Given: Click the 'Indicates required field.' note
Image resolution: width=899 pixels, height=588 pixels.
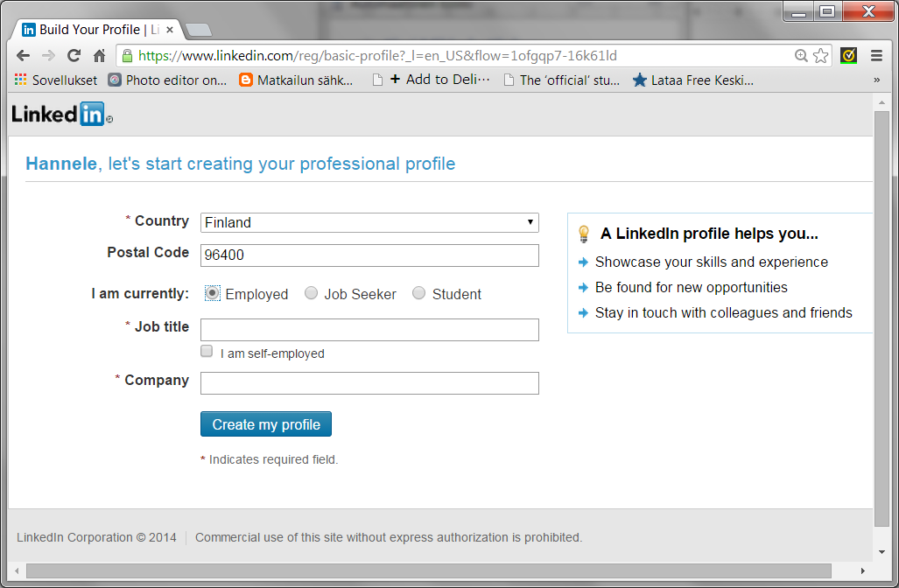Looking at the screenshot, I should 273,459.
